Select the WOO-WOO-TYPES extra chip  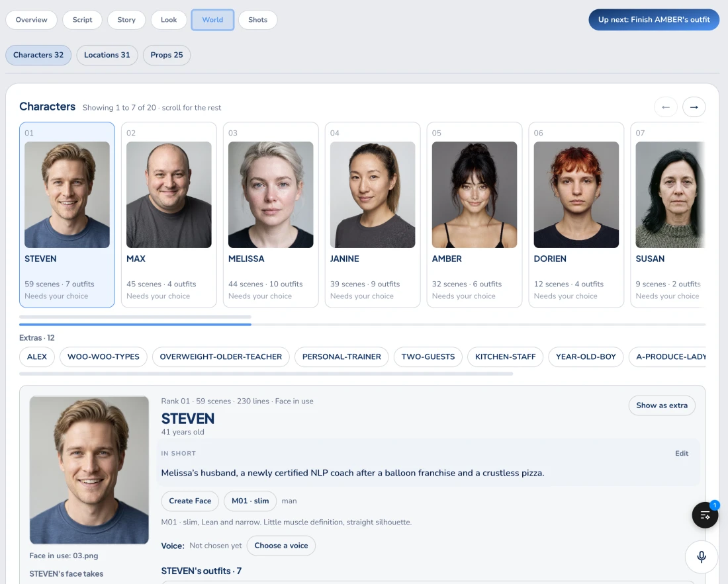tap(103, 357)
